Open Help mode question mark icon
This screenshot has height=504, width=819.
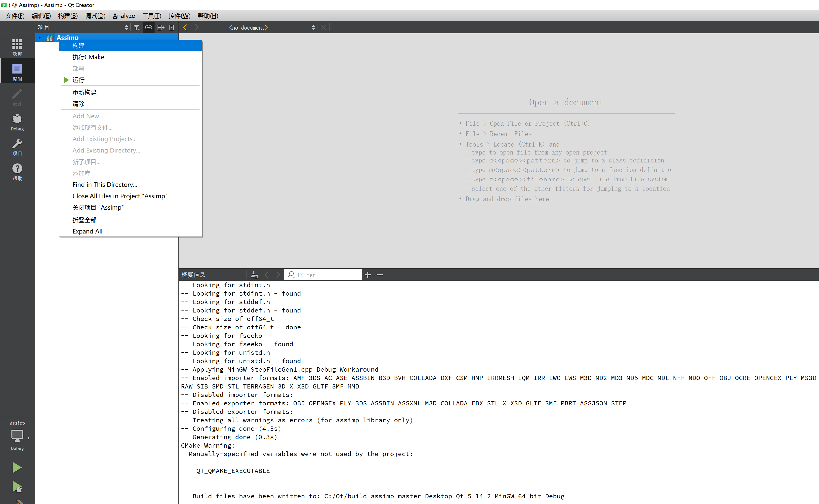(x=17, y=172)
